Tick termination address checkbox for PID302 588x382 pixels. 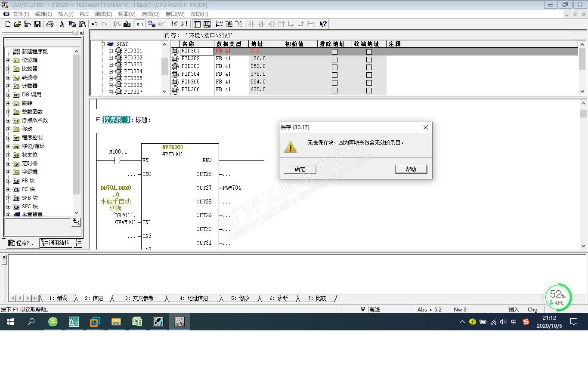coord(369,59)
